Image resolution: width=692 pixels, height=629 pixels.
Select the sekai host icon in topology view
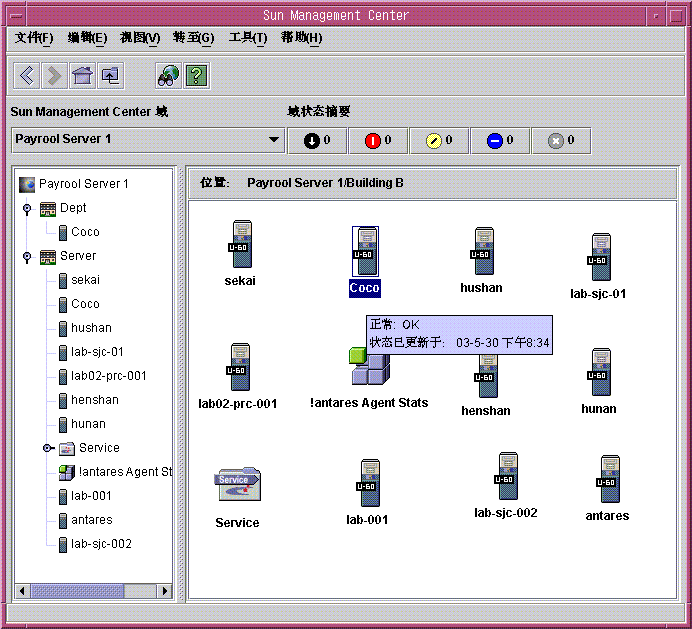coord(240,245)
